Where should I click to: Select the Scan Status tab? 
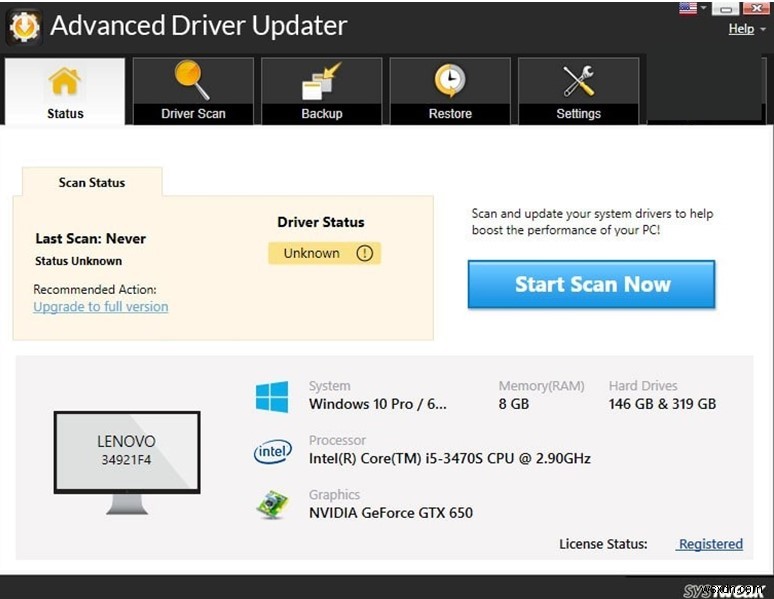coord(92,183)
